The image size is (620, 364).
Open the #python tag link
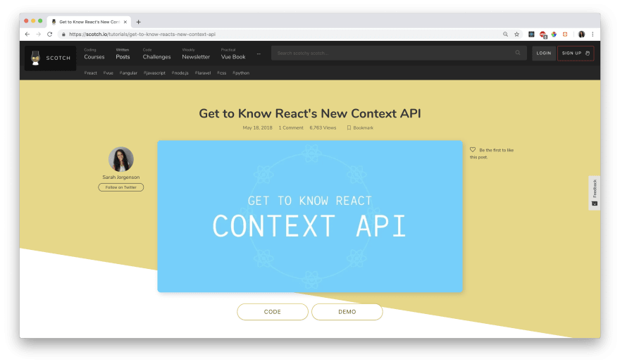click(241, 73)
